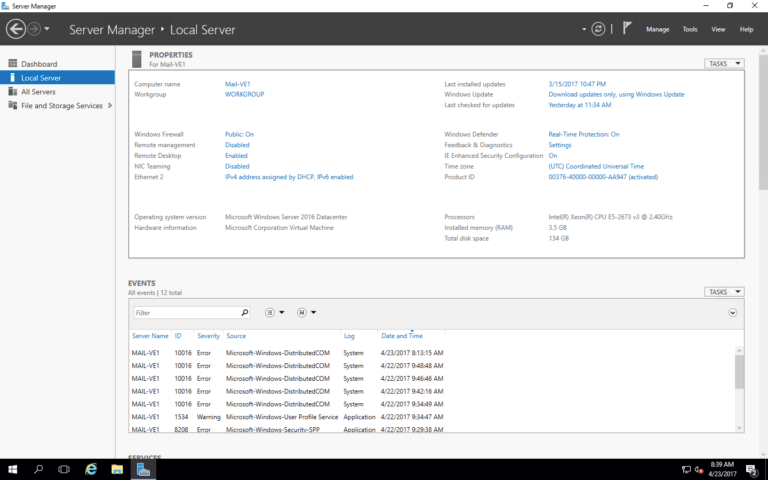The width and height of the screenshot is (768, 480).
Task: Click the main page vertical scrollbar
Action: [x=764, y=122]
